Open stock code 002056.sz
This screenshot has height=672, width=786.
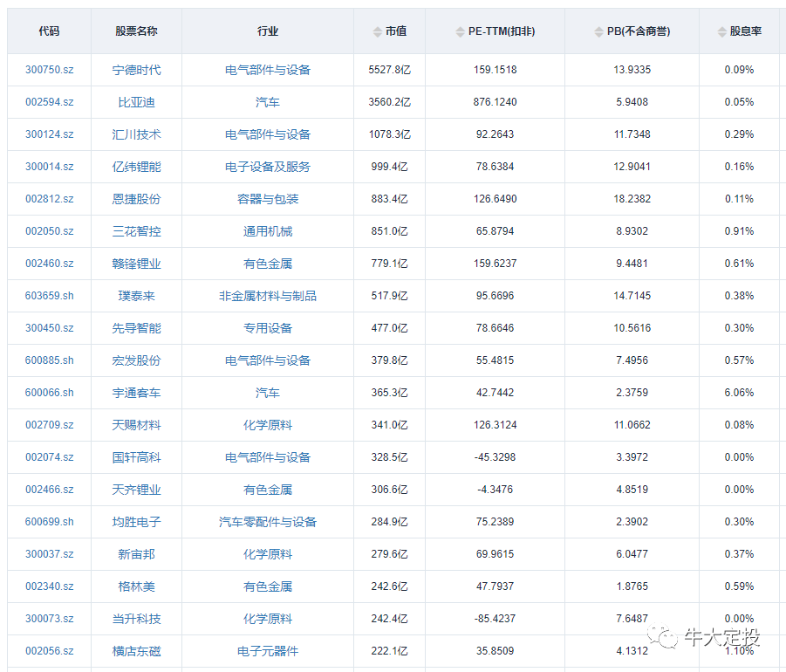(x=50, y=651)
